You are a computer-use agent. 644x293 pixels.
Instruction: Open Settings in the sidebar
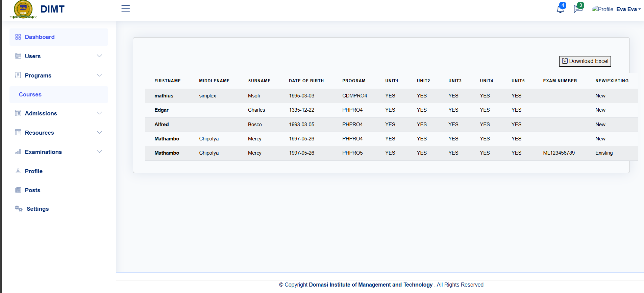click(59, 209)
